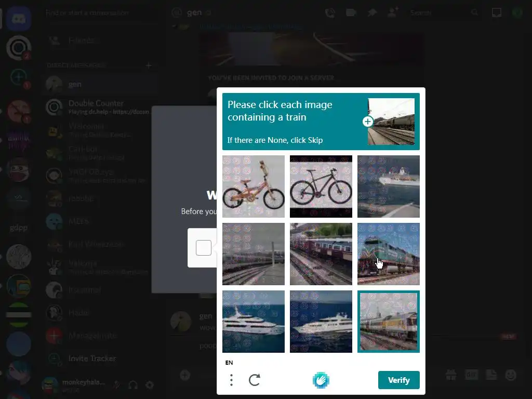
Task: Show pinned messages in Discord
Action: click(x=372, y=13)
